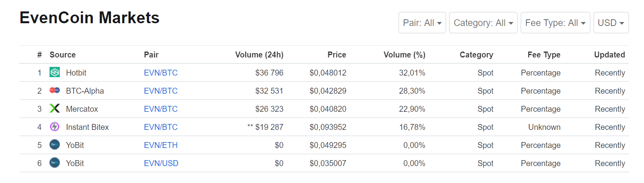Click the Instant Bitex logo icon

pyautogui.click(x=55, y=127)
